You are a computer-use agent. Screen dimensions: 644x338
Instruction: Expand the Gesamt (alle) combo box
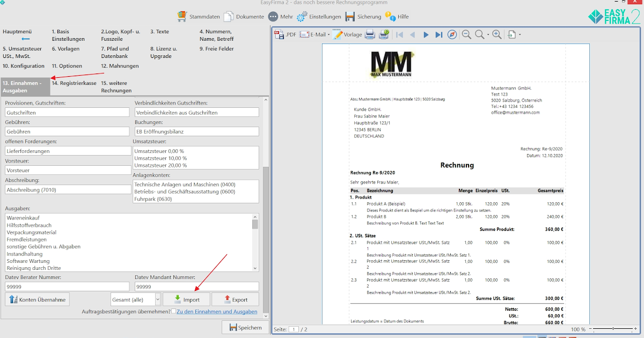157,299
